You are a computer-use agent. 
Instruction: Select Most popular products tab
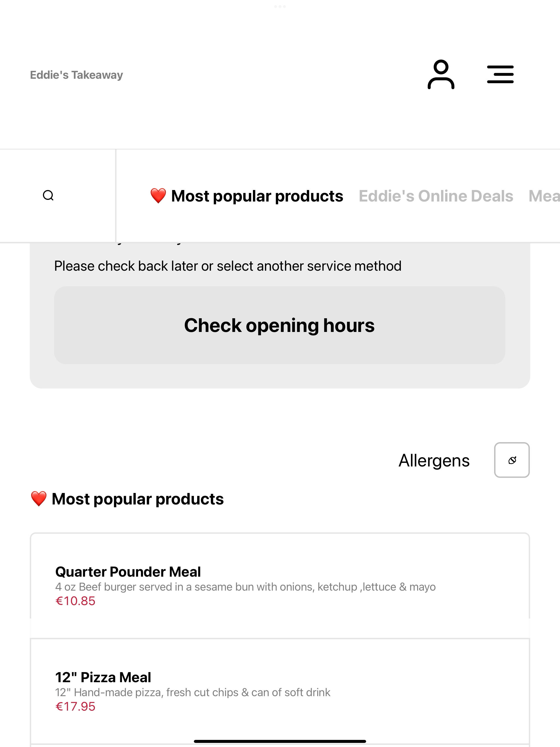pos(247,196)
